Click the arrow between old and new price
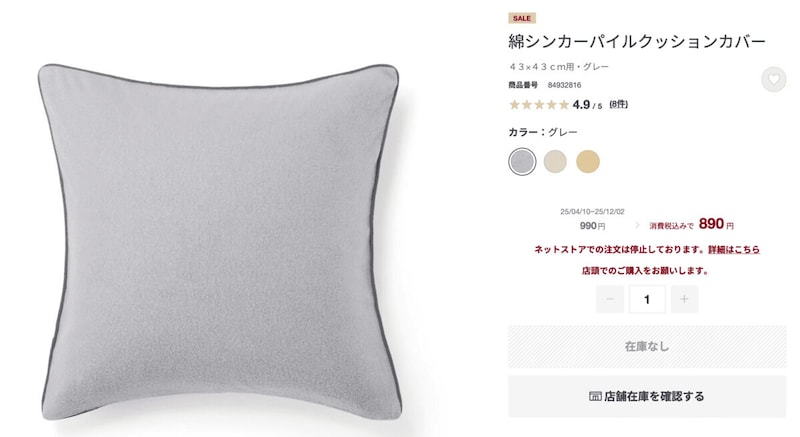Image resolution: width=800 pixels, height=437 pixels. [x=637, y=225]
